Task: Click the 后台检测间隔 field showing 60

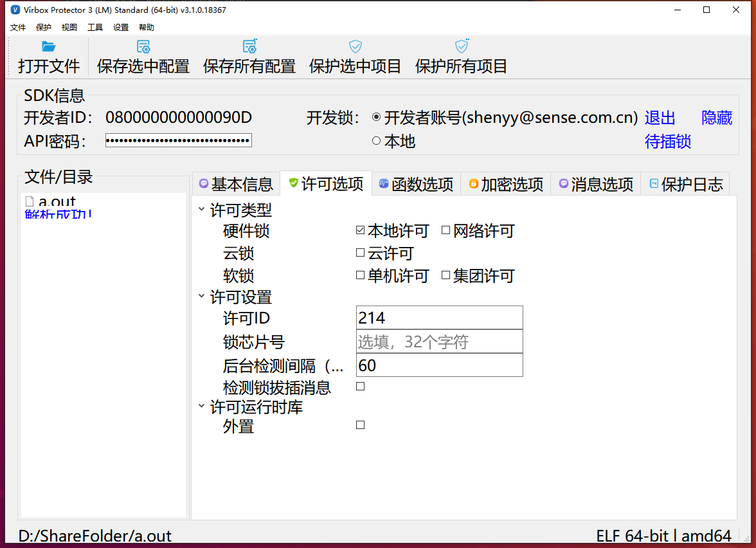Action: click(439, 365)
